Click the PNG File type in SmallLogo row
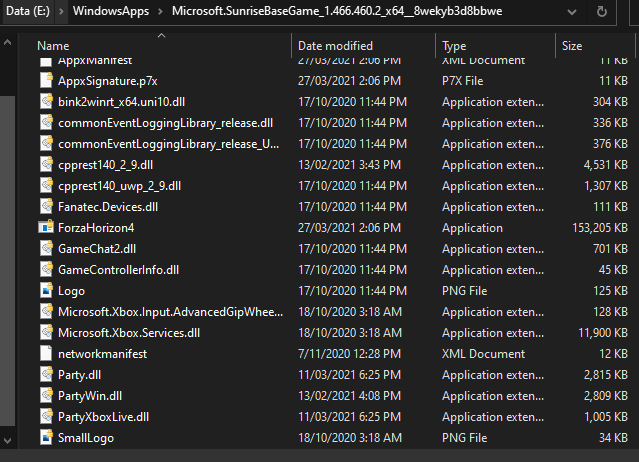This screenshot has height=462, width=639. coord(465,438)
